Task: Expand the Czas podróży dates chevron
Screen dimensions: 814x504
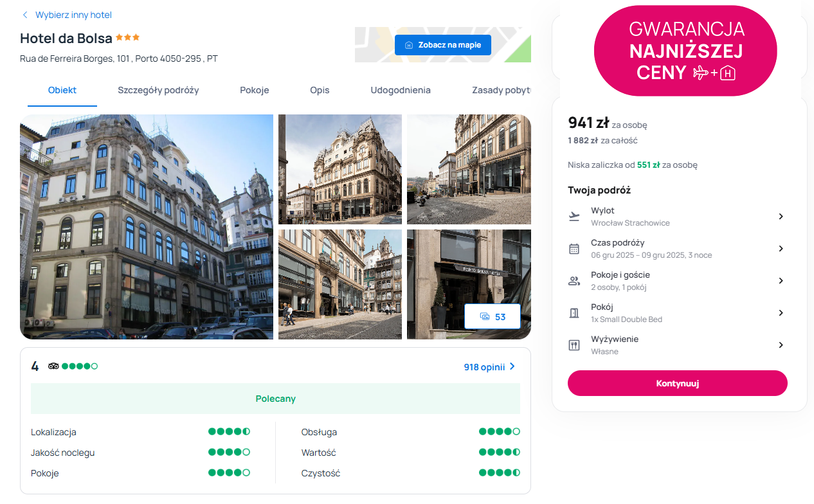Action: point(781,249)
